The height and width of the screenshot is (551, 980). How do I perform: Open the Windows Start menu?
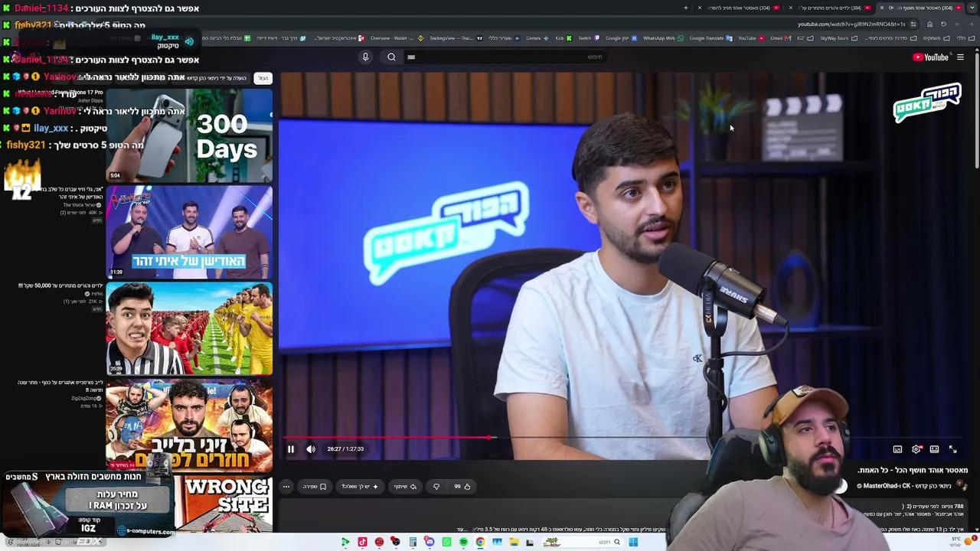[633, 543]
